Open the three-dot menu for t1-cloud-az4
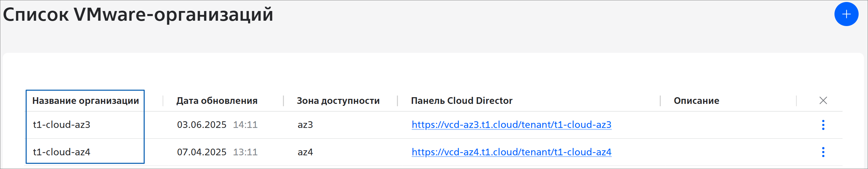Screen dimensions: 868x169 coord(823,152)
